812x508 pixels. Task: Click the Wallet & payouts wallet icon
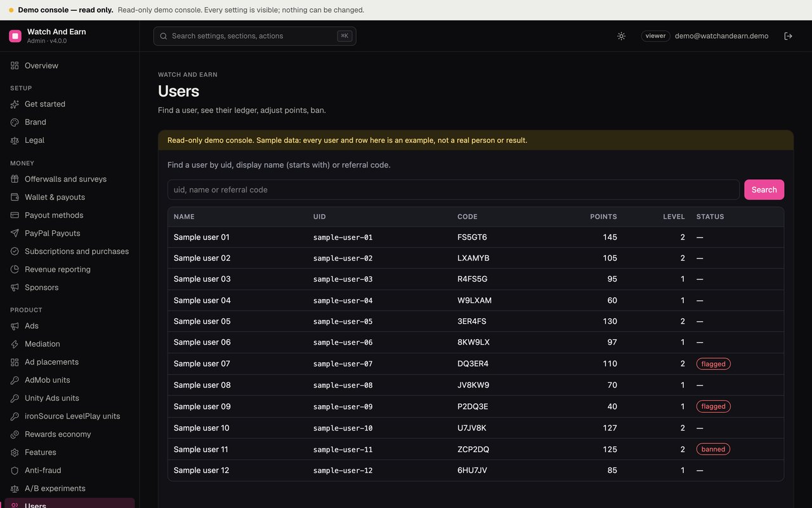click(15, 197)
